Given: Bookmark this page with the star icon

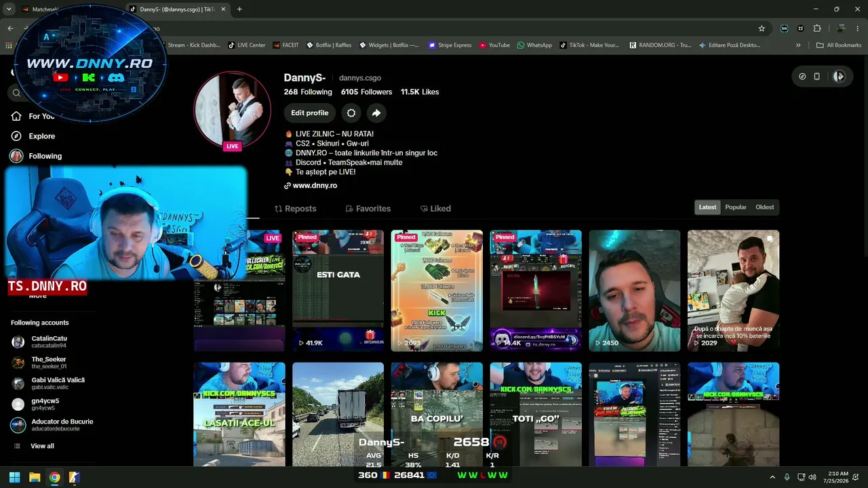Looking at the screenshot, I should coord(762,28).
